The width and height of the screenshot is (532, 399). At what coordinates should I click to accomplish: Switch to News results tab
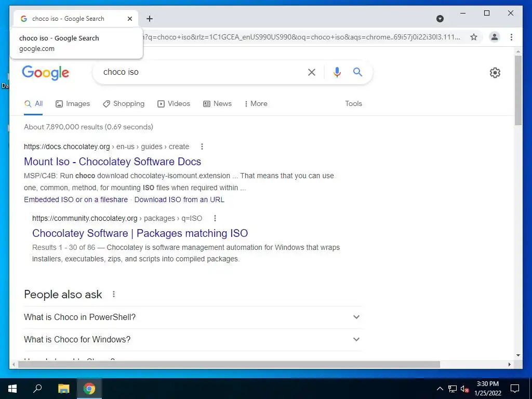(217, 104)
